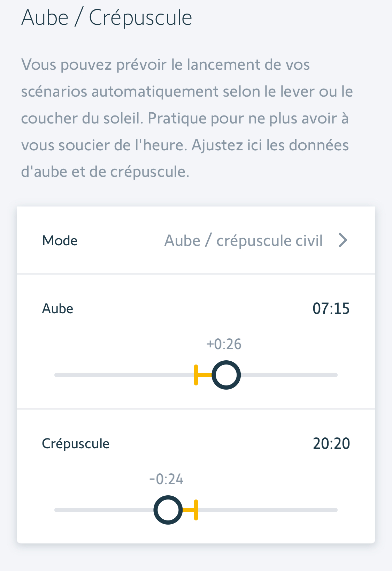Screen dimensions: 392x571
Task: Click the yellow default marker on Aube slider
Action: coord(196,375)
